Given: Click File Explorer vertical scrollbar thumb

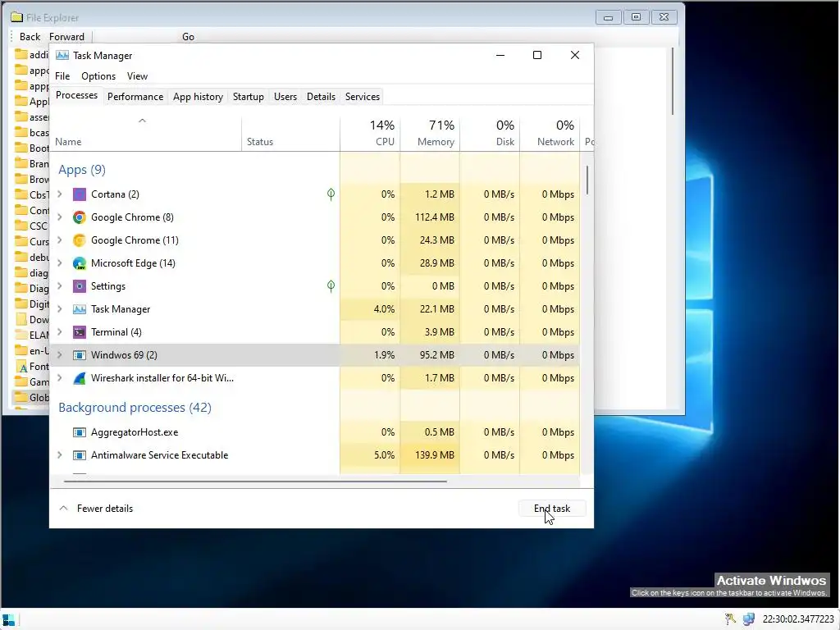Looking at the screenshot, I should tap(673, 81).
